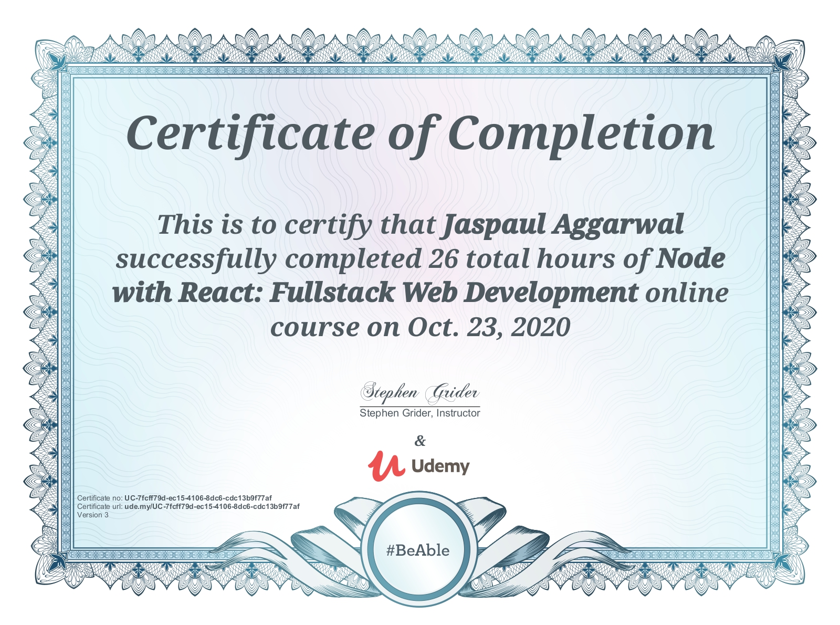Click the date 'Oct. 23, 2020'
Image resolution: width=840 pixels, height=625 pixels.
489,327
